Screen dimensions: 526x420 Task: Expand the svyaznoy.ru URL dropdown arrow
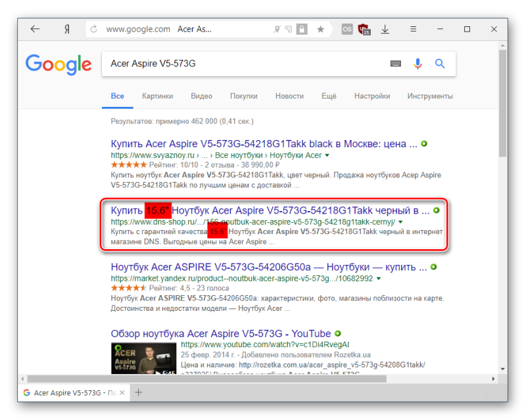tap(327, 155)
